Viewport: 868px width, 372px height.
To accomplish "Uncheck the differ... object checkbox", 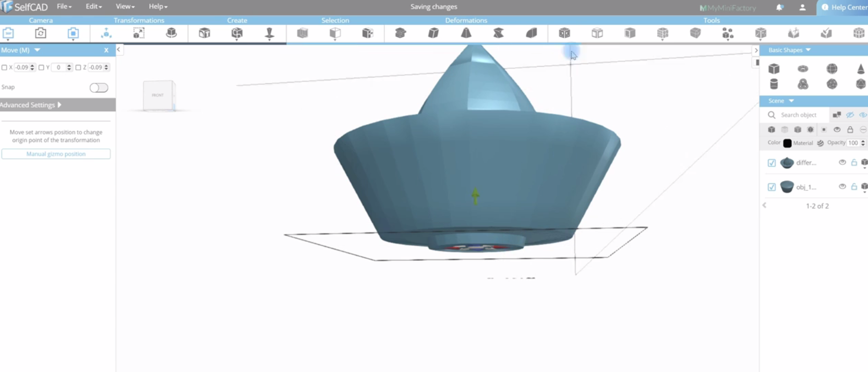I will coord(772,163).
